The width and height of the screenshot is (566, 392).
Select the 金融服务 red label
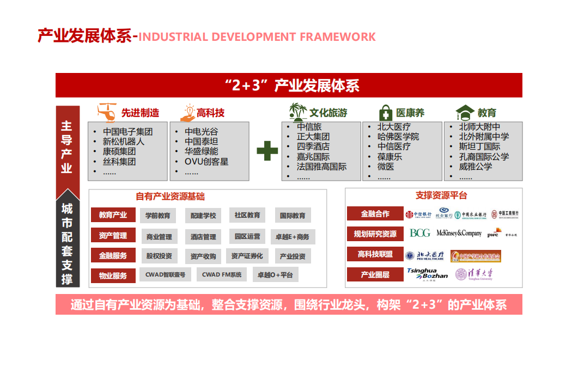tap(113, 255)
